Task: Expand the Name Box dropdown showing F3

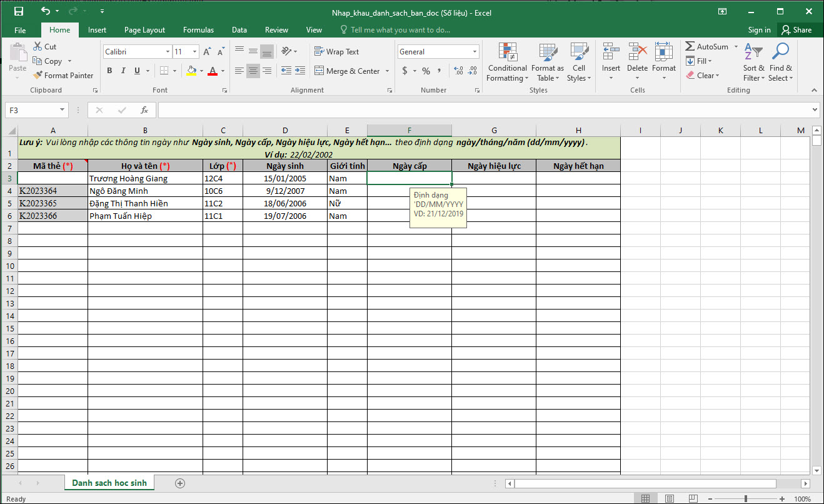Action: coord(62,110)
